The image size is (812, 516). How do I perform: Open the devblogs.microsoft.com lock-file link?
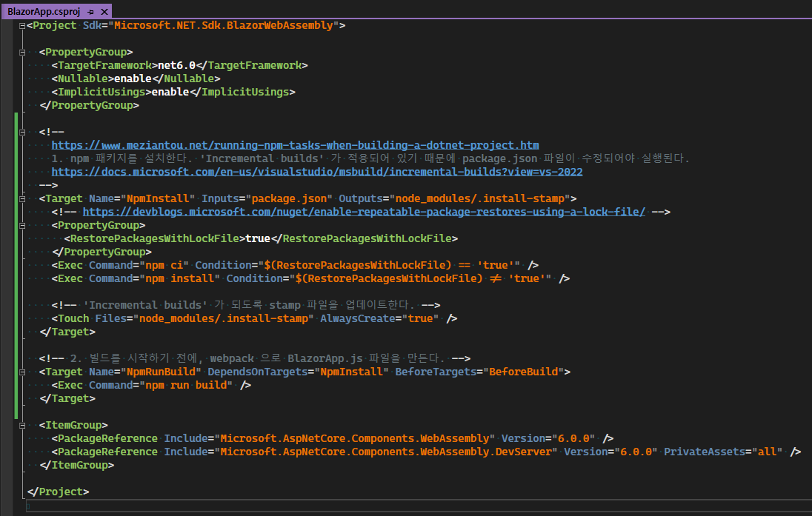[364, 212]
